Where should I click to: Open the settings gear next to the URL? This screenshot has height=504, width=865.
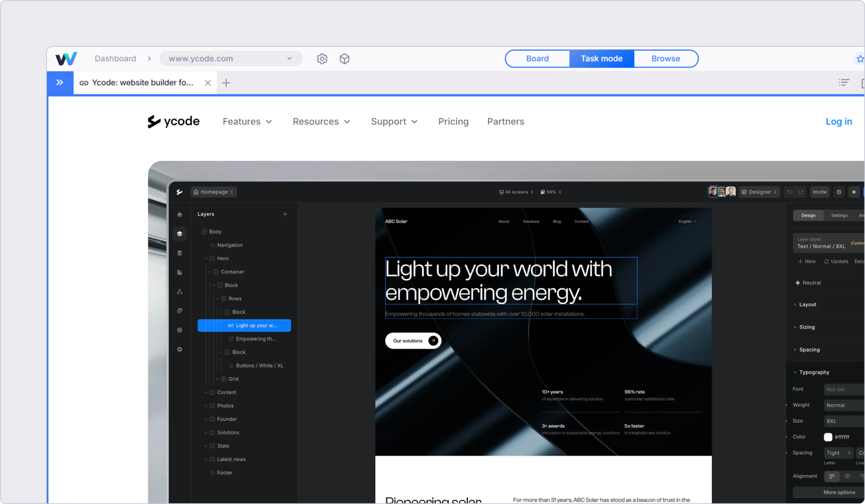tap(322, 58)
